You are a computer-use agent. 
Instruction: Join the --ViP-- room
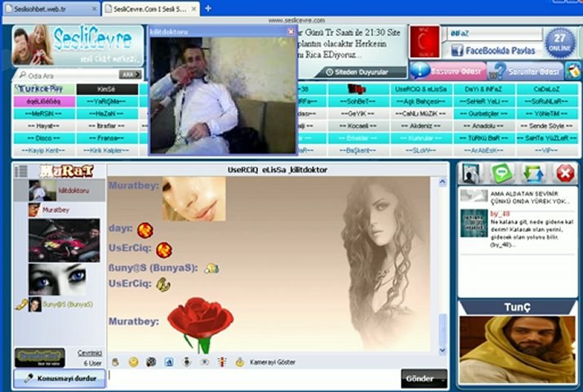point(547,150)
